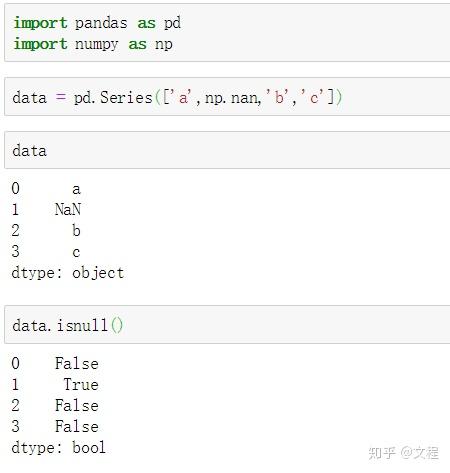Click index 3 value c in data output
This screenshot has height=473, width=450.
click(x=76, y=252)
